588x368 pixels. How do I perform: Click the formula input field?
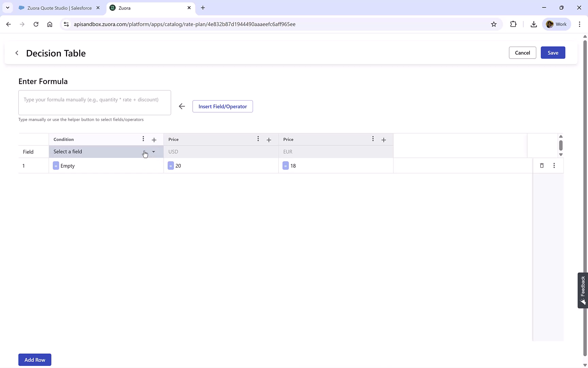coord(95,103)
